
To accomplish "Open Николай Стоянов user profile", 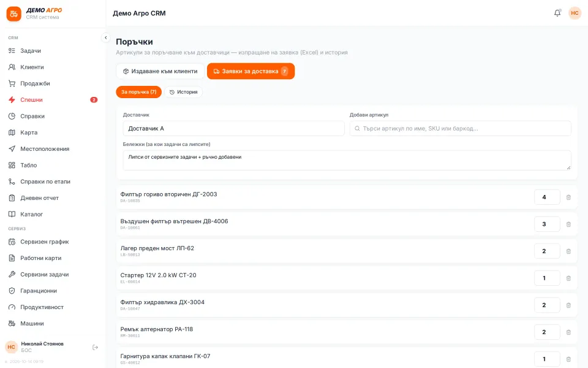I will tap(42, 347).
